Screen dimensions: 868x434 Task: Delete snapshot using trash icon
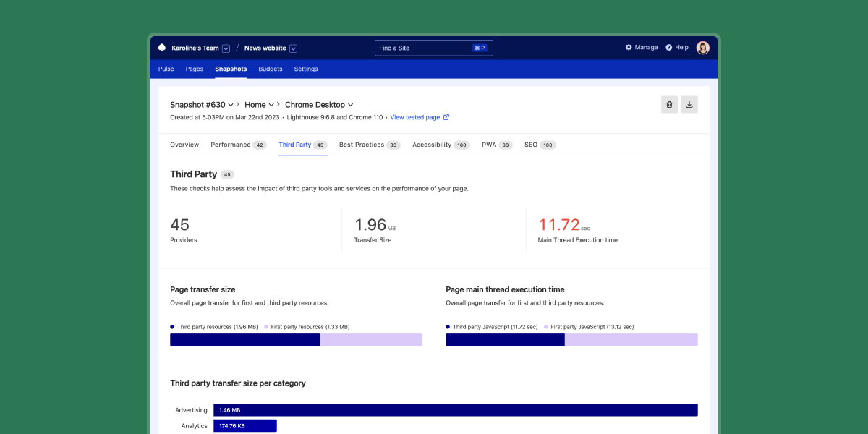coord(668,104)
